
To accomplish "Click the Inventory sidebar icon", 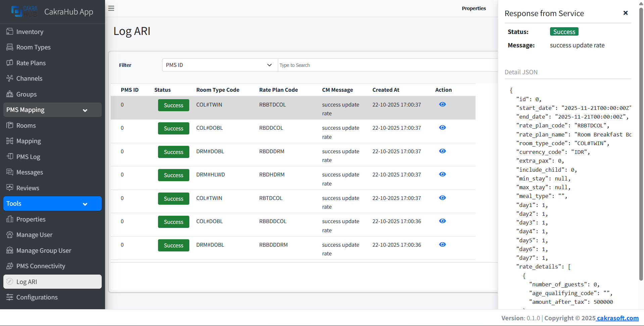I will tap(10, 32).
